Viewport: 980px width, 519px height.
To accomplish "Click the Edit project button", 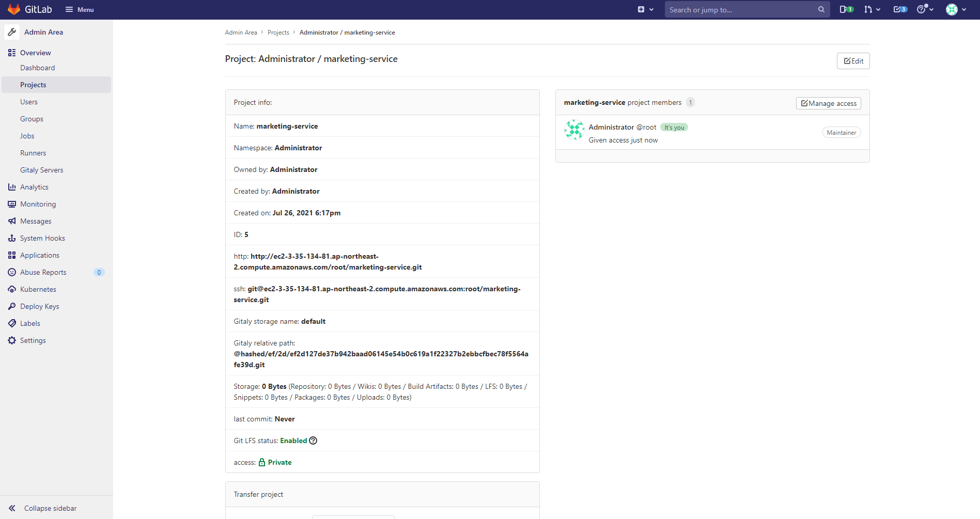I will click(853, 61).
